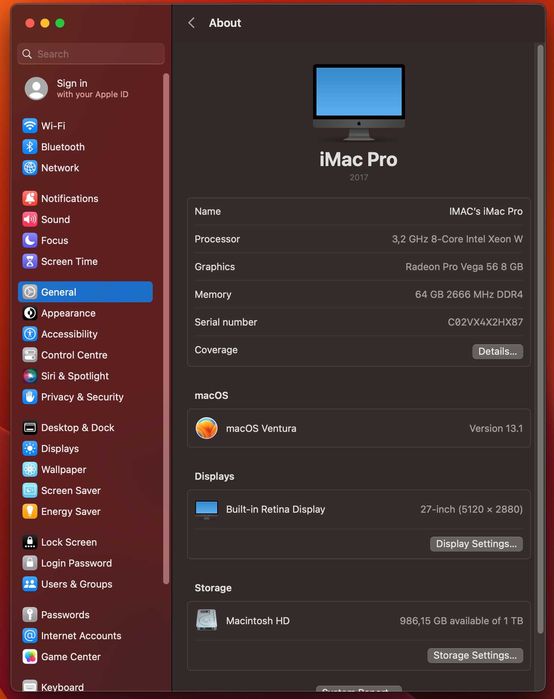554x699 pixels.
Task: Click serial number C02VX4X2HX87
Action: coord(485,322)
